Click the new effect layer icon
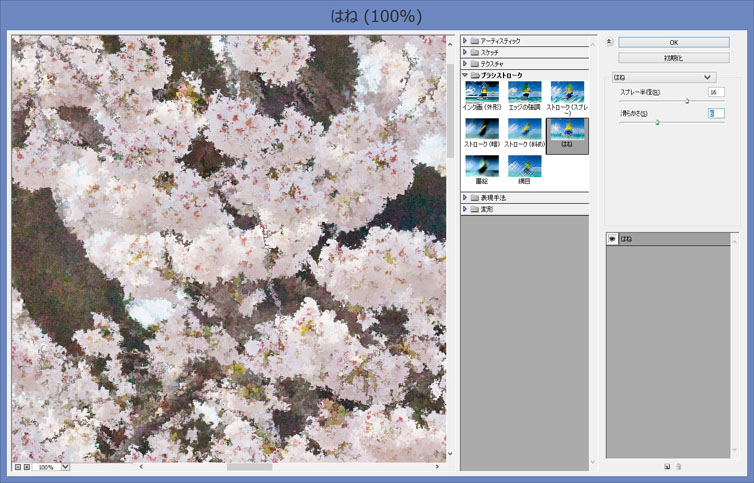This screenshot has height=483, width=754. coord(666,466)
